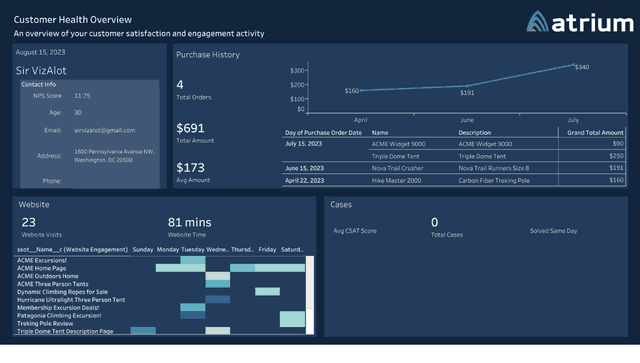Click the ACME Excursions! Tuesday heatmap cell
This screenshot has width=640, height=363.
tap(193, 260)
